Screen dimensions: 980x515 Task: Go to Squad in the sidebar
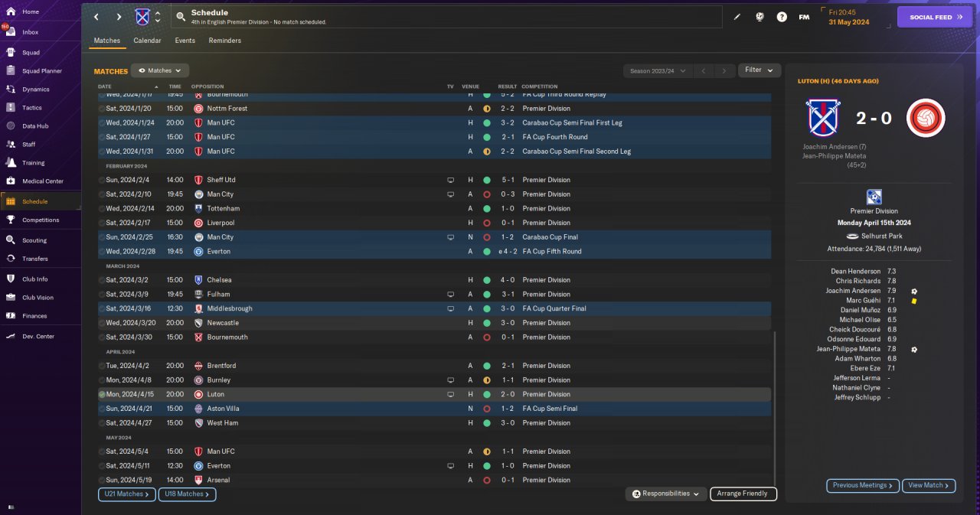pos(31,53)
